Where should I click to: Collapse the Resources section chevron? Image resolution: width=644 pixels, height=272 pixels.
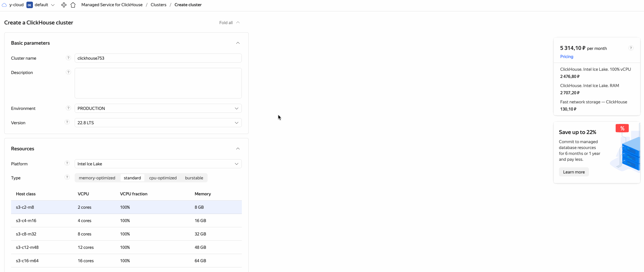(x=238, y=149)
